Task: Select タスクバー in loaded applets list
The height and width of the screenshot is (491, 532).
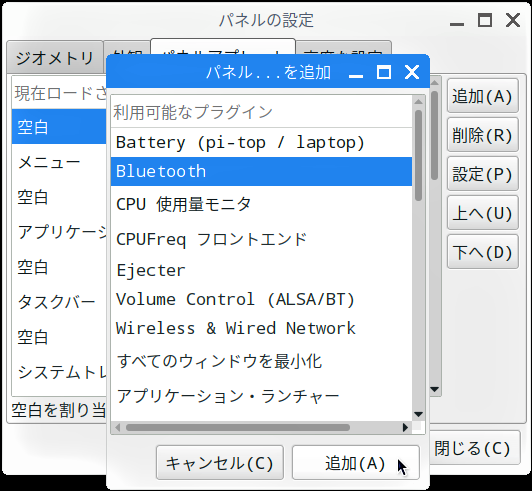Action: (x=59, y=302)
